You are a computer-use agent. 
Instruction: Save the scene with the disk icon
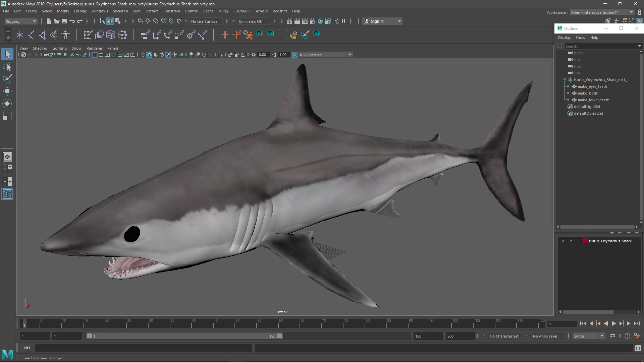coord(64,21)
